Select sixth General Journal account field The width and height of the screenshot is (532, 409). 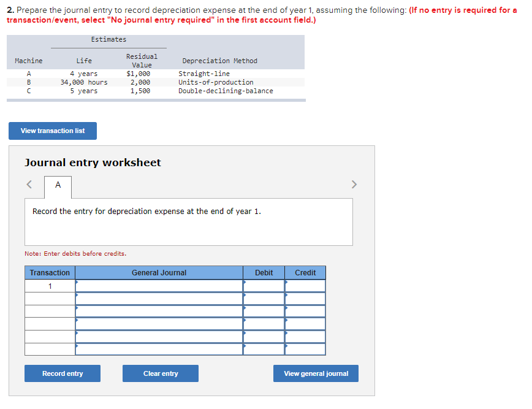coord(159,350)
